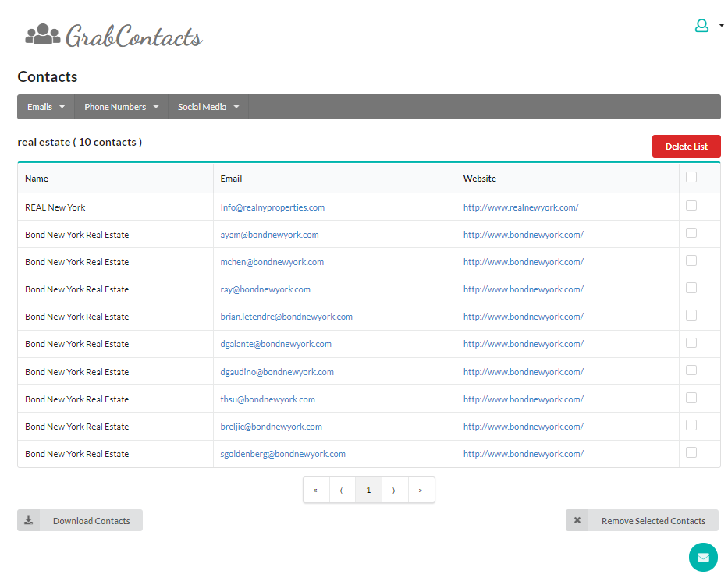
Task: Visit the http://www.realnewyork.com/ website link
Action: [x=520, y=207]
